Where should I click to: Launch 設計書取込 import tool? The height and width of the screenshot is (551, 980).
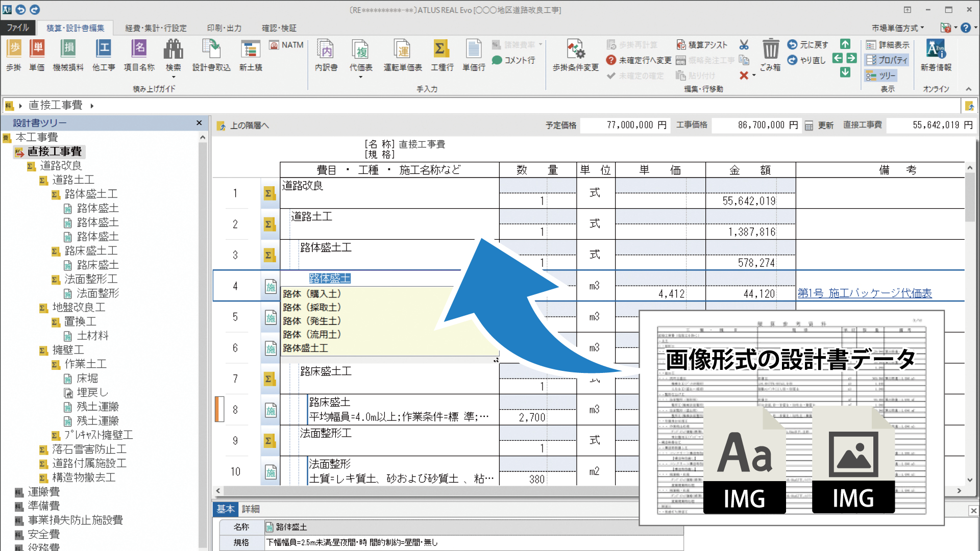pyautogui.click(x=211, y=55)
